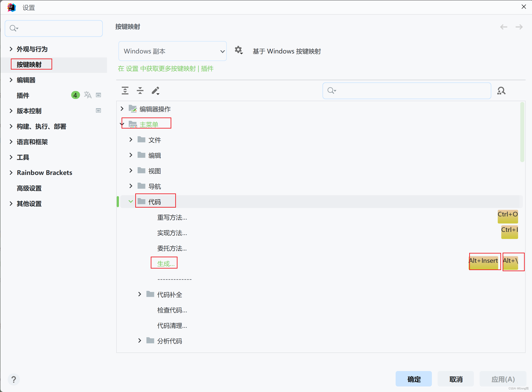532x392 pixels.
Task: Click the forward navigation arrow
Action: click(519, 27)
